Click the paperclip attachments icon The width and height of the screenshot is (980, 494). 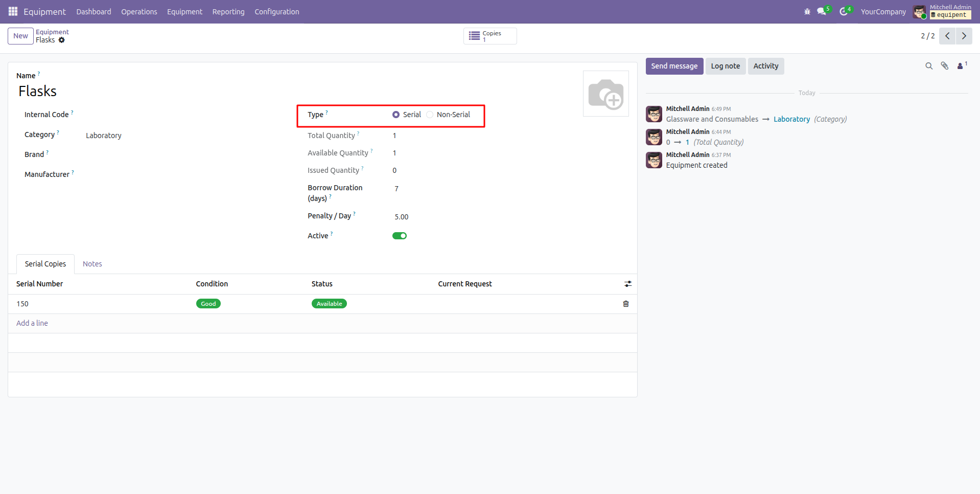(945, 66)
